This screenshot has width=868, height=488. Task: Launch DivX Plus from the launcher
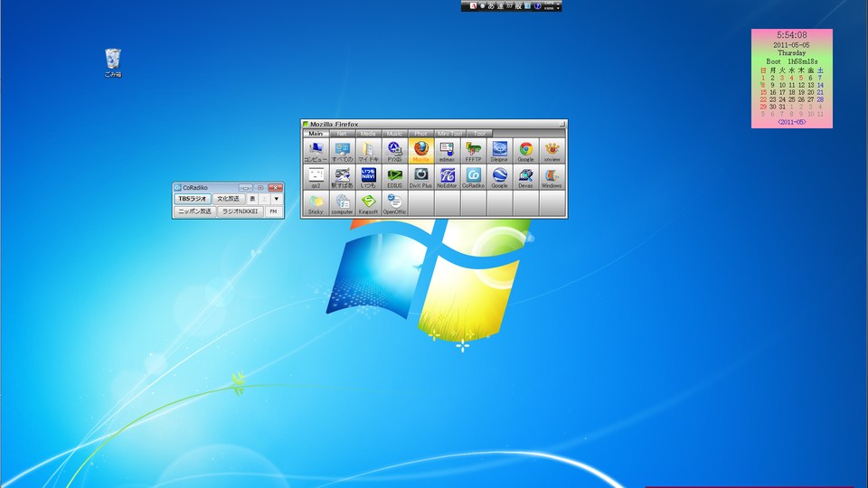(420, 177)
